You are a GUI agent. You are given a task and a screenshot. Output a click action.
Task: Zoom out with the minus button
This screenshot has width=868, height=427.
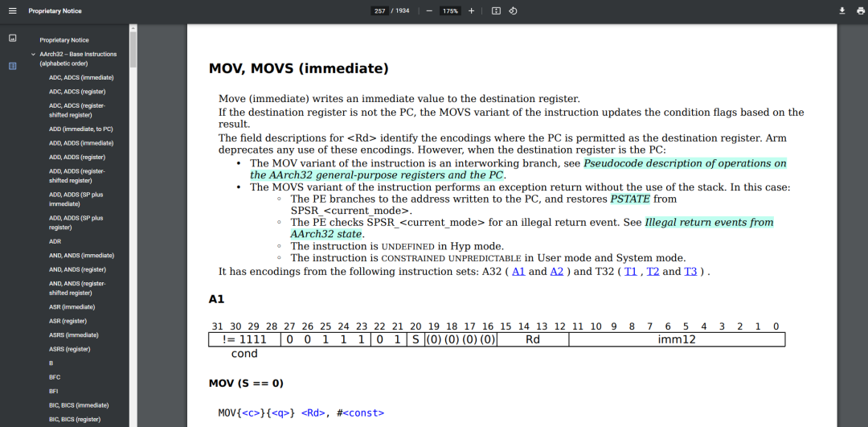(429, 10)
